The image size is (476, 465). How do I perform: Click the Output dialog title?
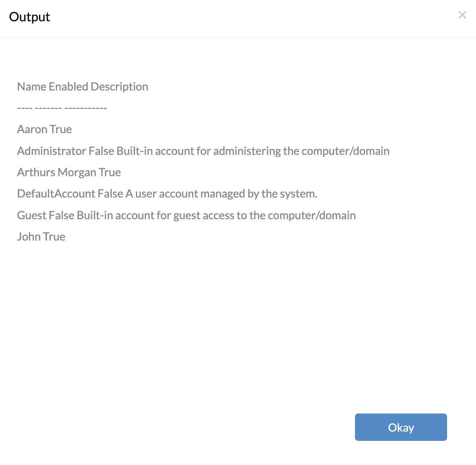(29, 17)
